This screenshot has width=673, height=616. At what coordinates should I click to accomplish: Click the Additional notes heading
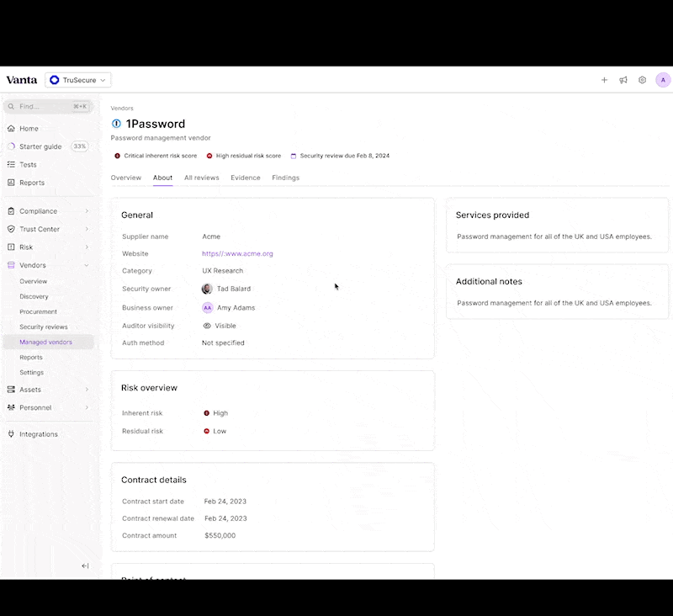tap(489, 282)
